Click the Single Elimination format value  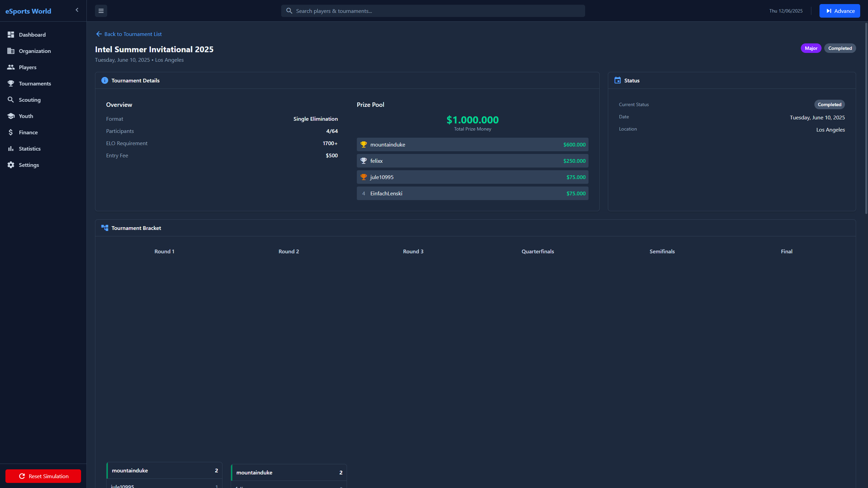coord(315,119)
